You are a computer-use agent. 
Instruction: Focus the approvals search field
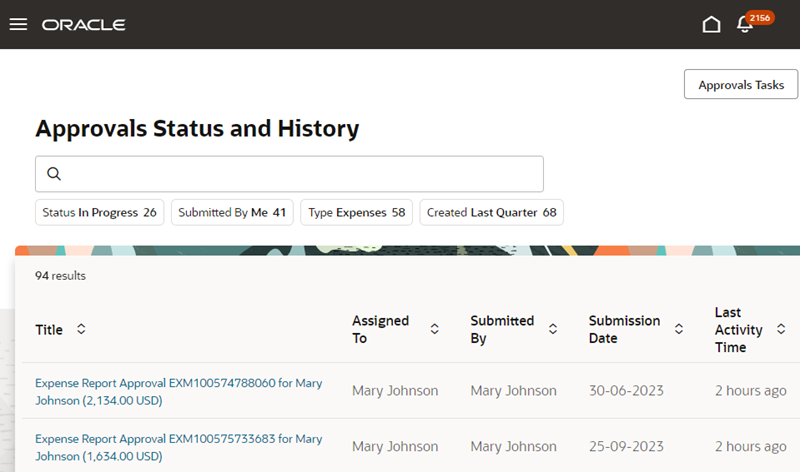click(300, 174)
